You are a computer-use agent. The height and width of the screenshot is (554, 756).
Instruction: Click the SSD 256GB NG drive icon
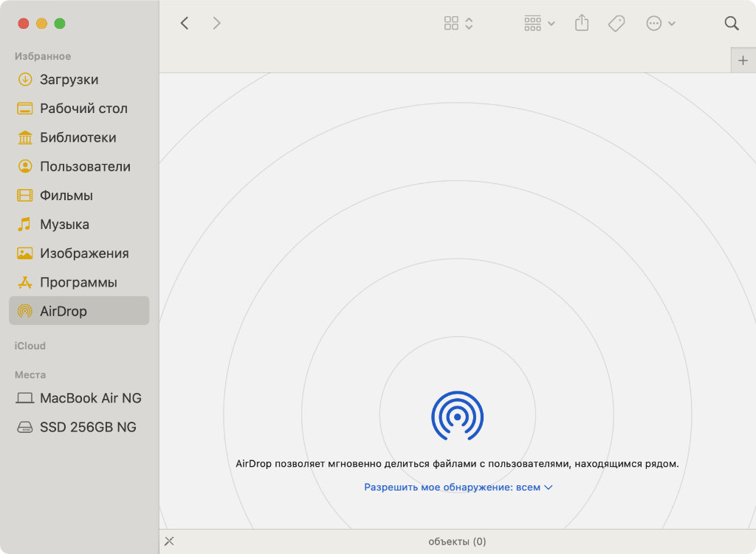pos(25,427)
